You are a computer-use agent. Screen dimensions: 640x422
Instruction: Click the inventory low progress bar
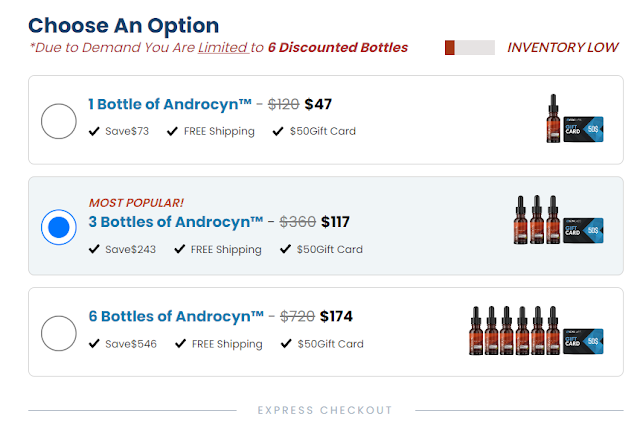click(x=469, y=47)
